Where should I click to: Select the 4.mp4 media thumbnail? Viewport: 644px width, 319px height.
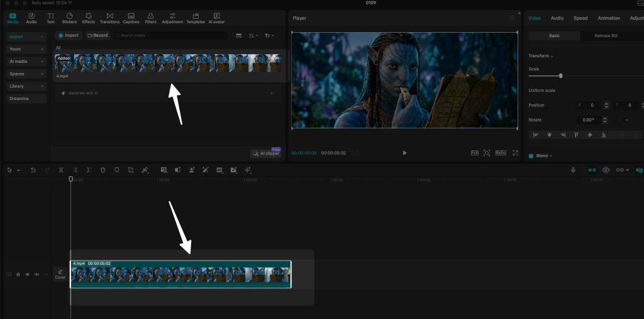tap(168, 64)
